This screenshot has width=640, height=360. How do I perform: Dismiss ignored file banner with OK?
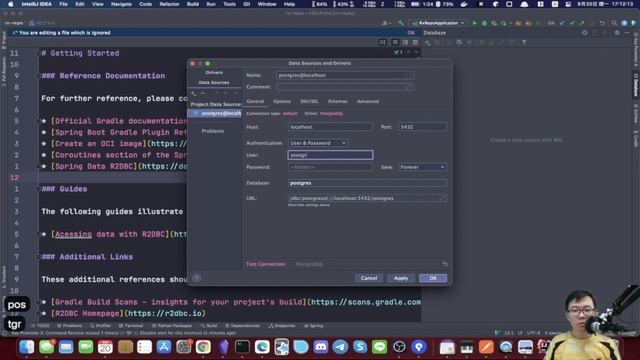pyautogui.click(x=411, y=33)
